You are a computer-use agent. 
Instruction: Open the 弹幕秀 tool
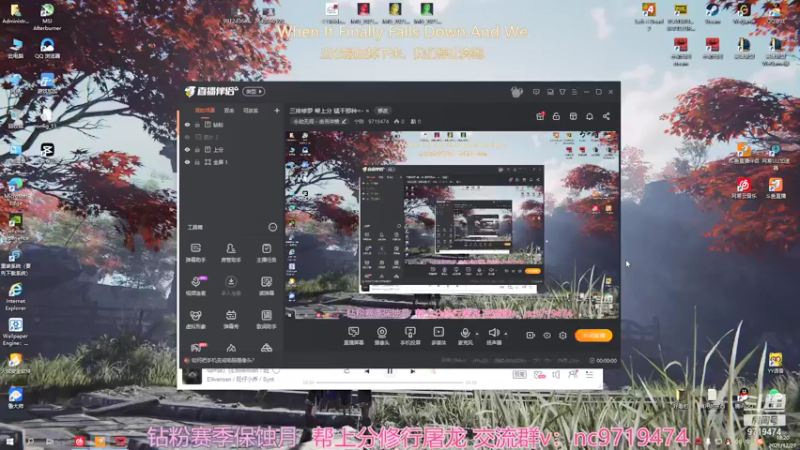[x=231, y=319]
